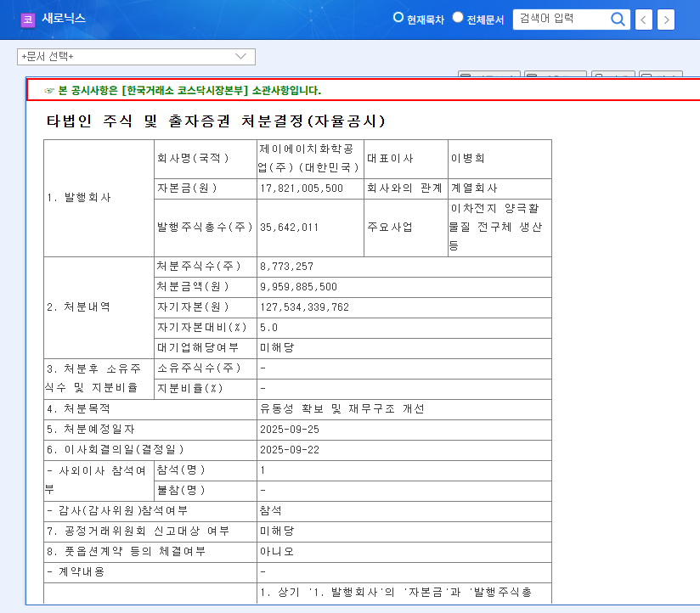The height and width of the screenshot is (613, 700).
Task: Click disposal amount 9,959,885,500
Action: click(298, 287)
